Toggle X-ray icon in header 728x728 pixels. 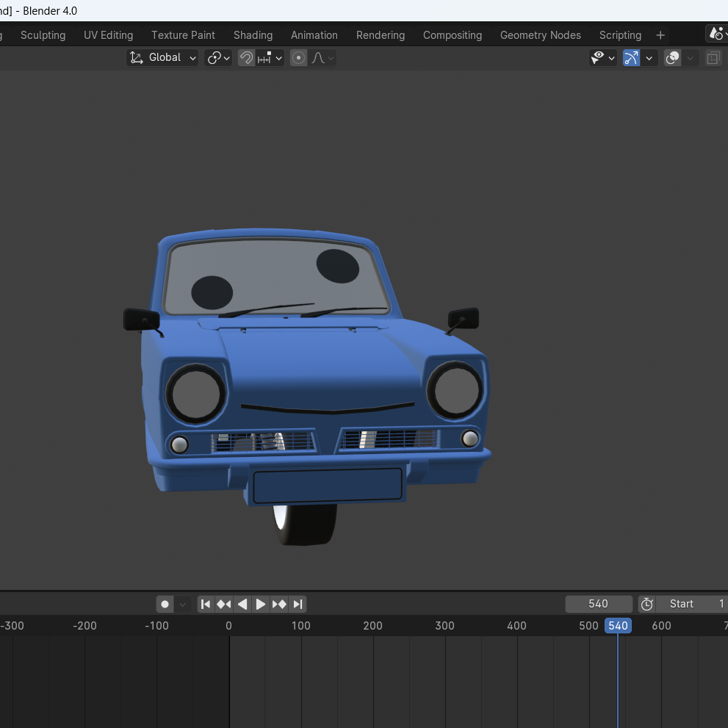713,58
